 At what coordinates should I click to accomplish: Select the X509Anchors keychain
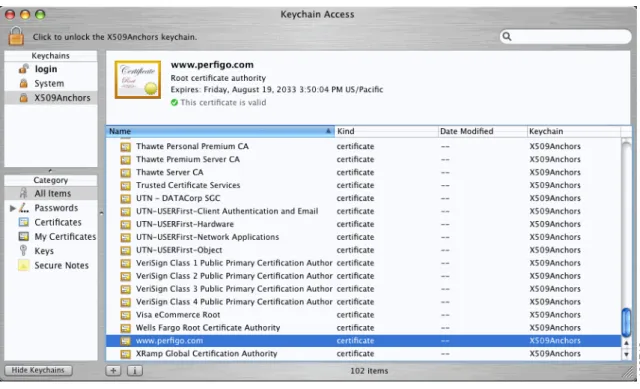51,98
